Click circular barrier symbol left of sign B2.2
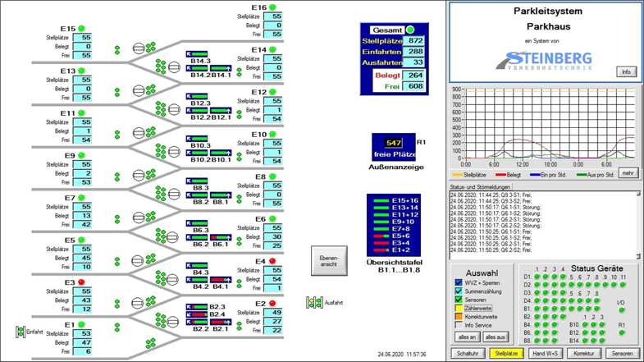The width and height of the screenshot is (644, 362). coord(172,321)
